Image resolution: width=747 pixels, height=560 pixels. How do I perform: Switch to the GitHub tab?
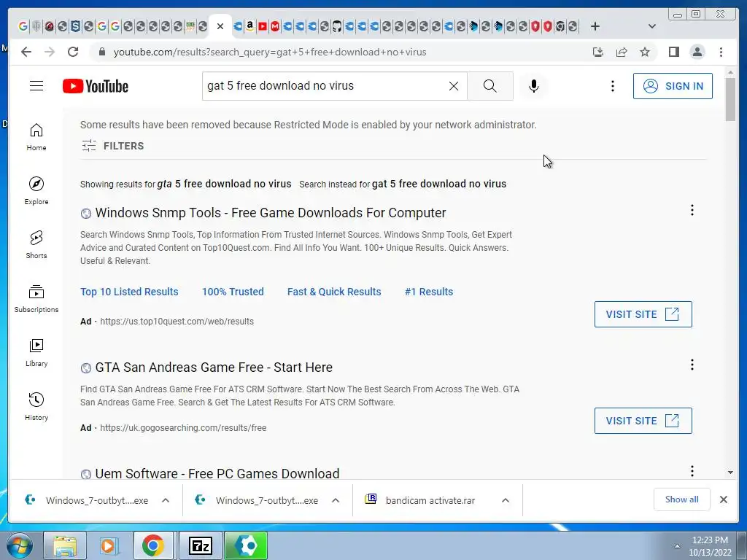click(337, 26)
